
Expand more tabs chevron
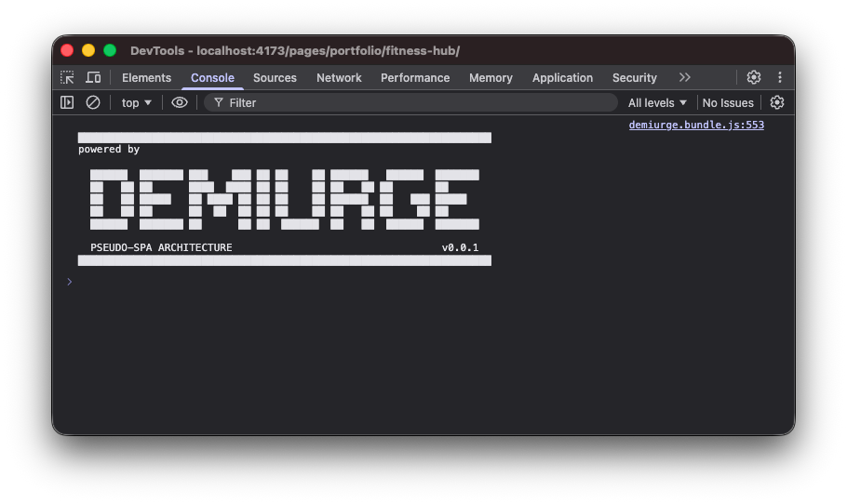coord(684,77)
